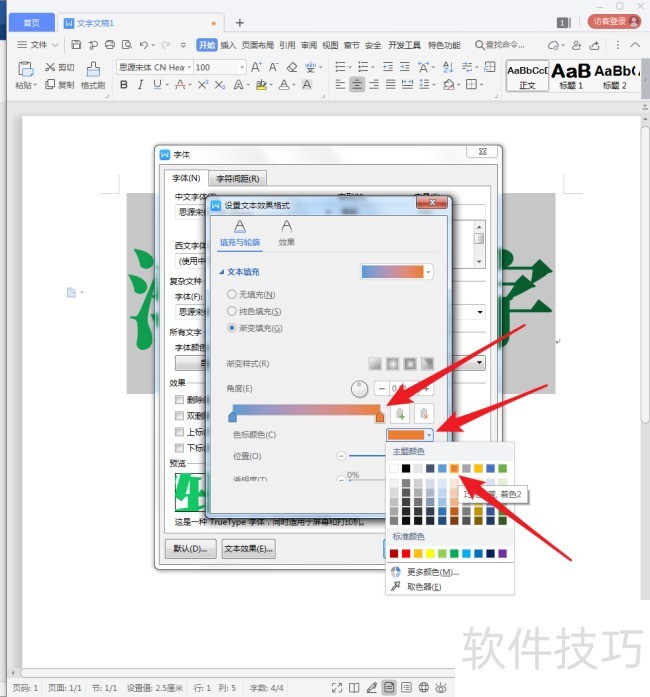
Task: Select the orange gradient stop marker
Action: click(x=380, y=417)
